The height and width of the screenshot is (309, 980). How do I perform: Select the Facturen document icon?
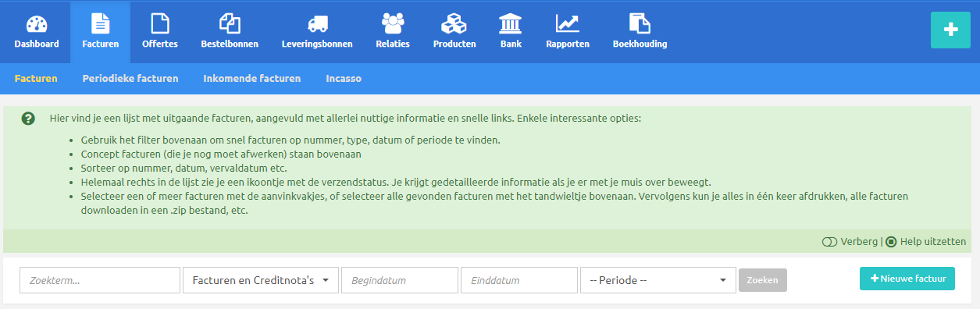(x=100, y=23)
